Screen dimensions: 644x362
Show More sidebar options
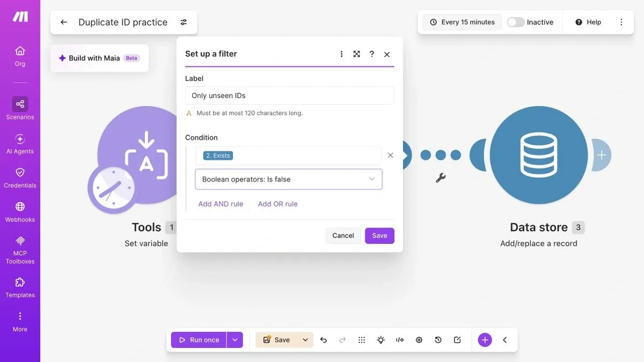pos(20,322)
